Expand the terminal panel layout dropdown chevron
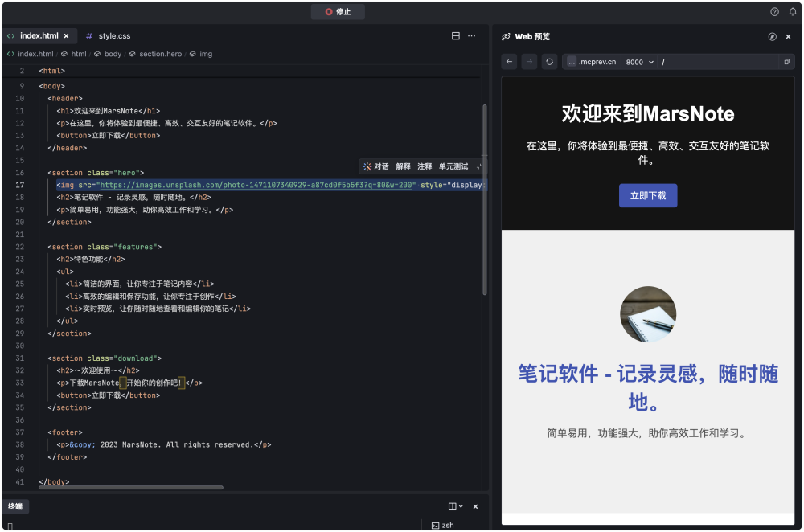Screen dimensions: 804x532 tap(461, 506)
